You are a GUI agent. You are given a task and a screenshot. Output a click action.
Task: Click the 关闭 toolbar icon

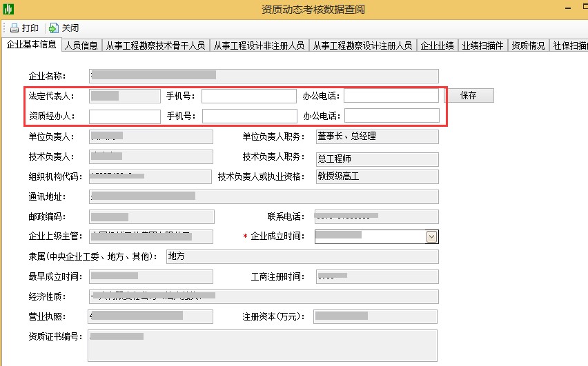coord(54,28)
